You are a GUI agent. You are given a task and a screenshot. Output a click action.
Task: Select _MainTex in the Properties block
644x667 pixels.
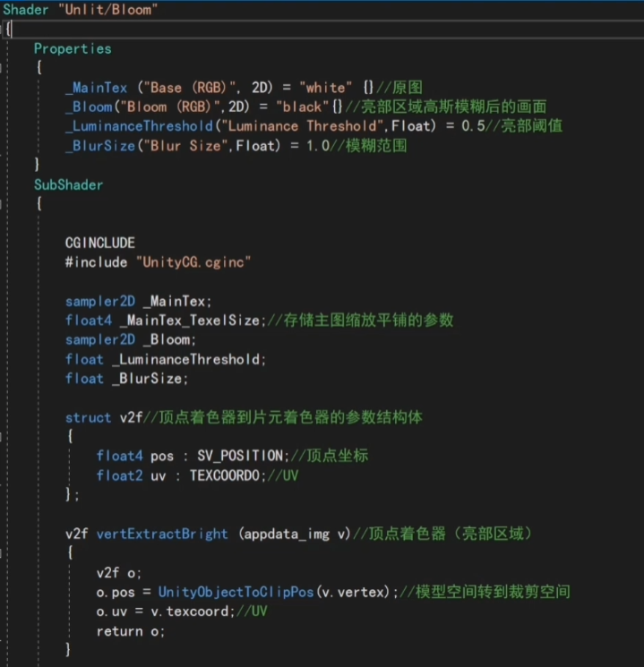coord(97,88)
